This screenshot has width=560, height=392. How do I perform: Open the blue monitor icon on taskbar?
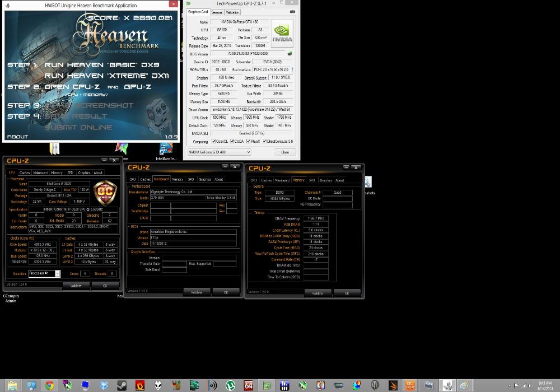point(85,385)
